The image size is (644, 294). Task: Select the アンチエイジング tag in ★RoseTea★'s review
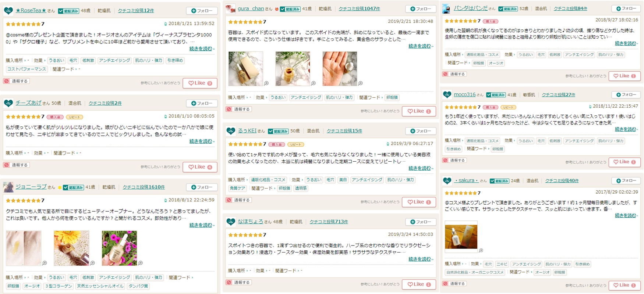click(x=114, y=60)
